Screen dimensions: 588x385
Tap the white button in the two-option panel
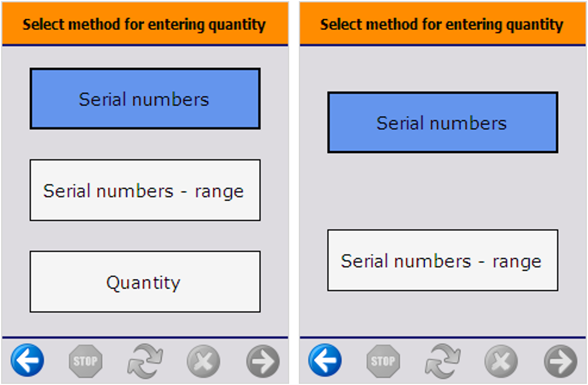tap(442, 260)
